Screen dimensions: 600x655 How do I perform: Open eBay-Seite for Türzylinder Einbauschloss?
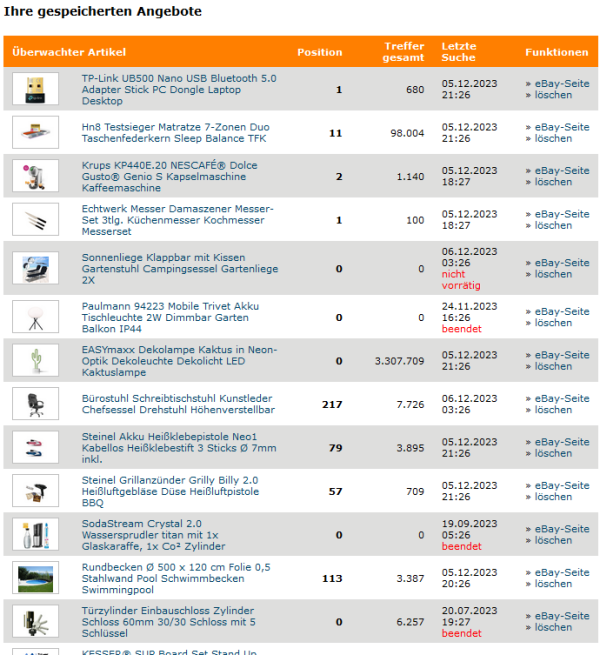point(562,616)
